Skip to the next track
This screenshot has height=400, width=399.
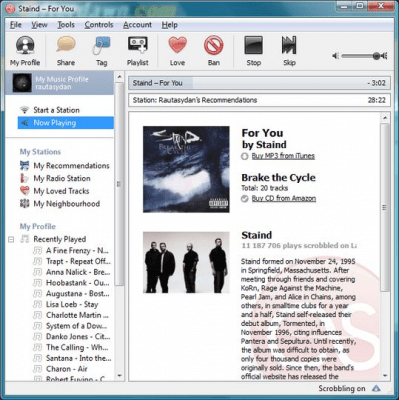coord(289,50)
